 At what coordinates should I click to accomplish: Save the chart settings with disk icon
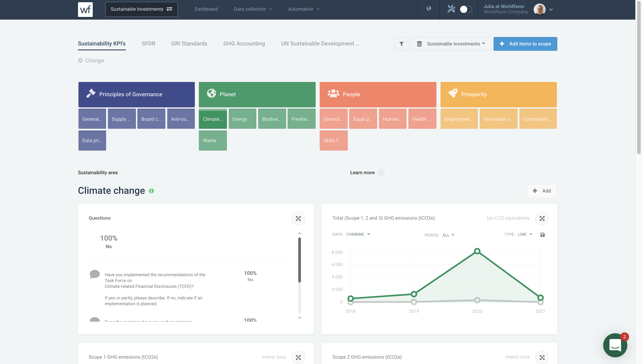(542, 235)
